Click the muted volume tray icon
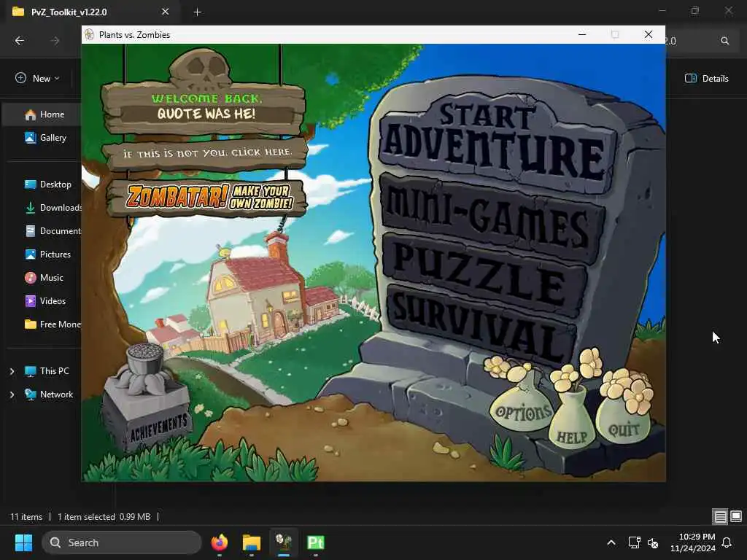Image resolution: width=747 pixels, height=560 pixels. click(653, 542)
